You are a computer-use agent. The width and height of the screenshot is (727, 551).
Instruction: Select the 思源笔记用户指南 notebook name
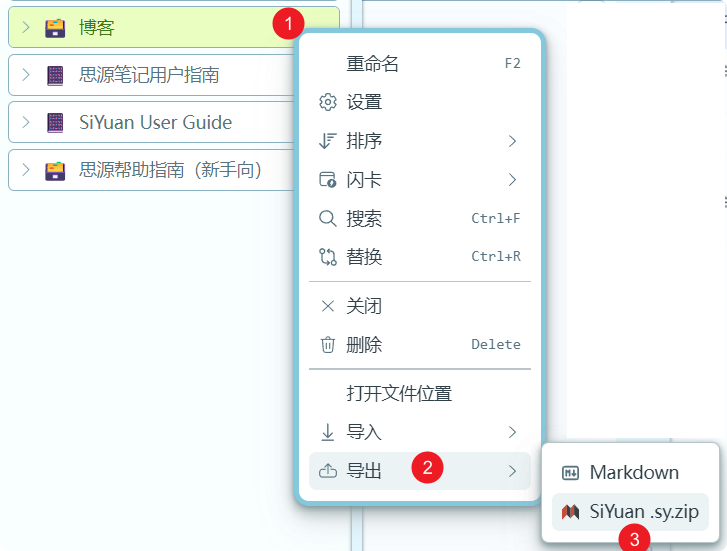click(x=149, y=75)
